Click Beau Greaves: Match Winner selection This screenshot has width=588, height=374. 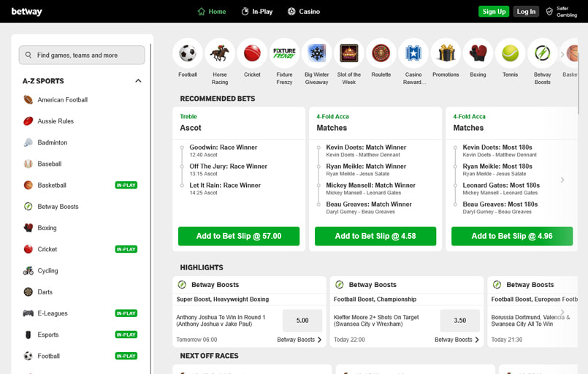click(369, 205)
